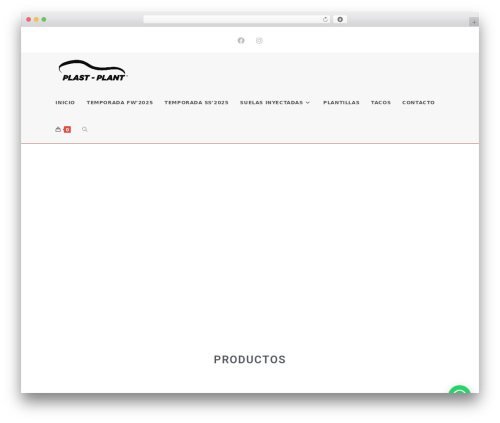Go to the Contacto page

click(418, 102)
